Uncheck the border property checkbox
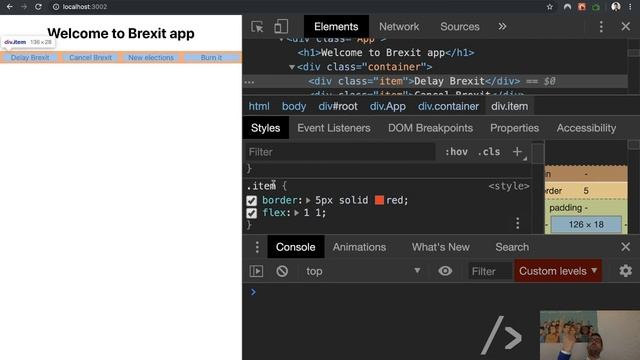The width and height of the screenshot is (640, 360). coord(251,200)
